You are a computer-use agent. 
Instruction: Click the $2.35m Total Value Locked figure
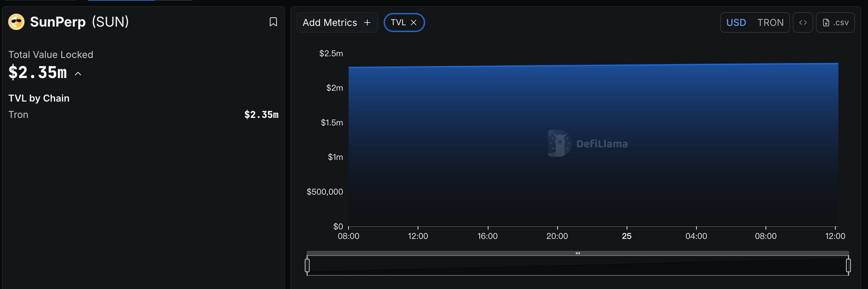coord(38,73)
